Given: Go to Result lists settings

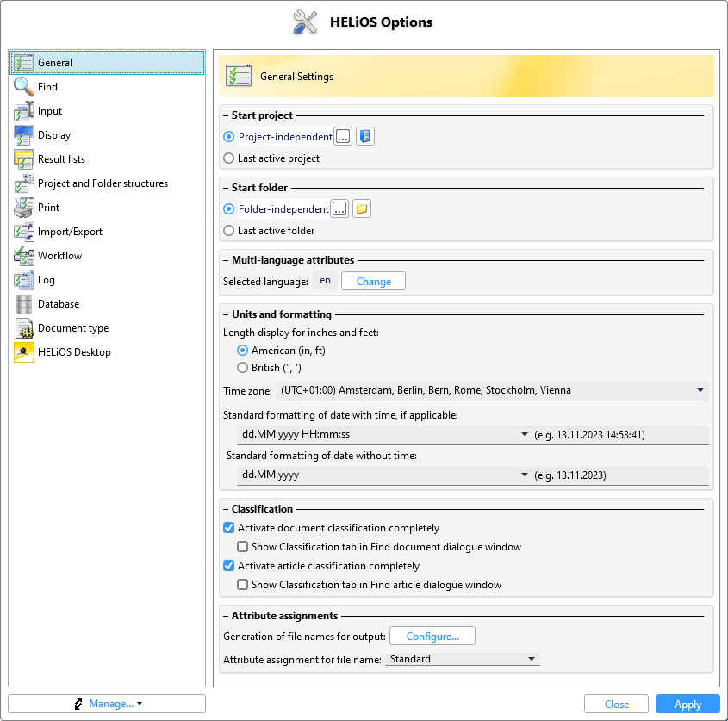Looking at the screenshot, I should pos(107,159).
